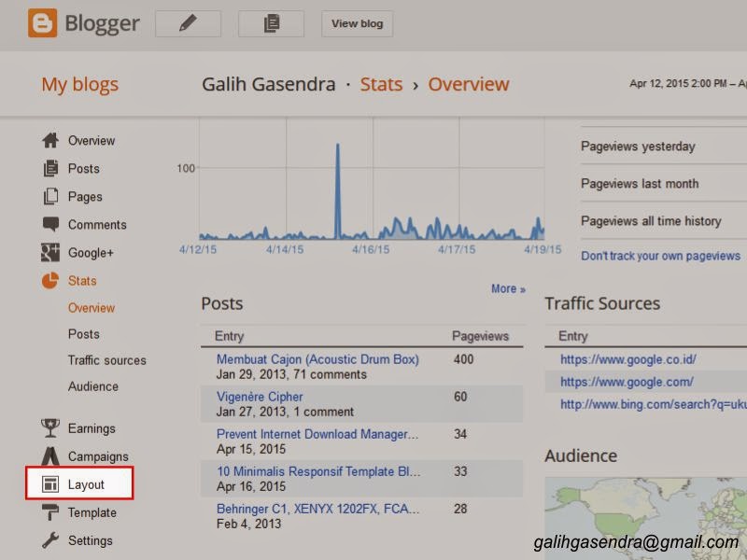Click the orange Blogger logo icon
The width and height of the screenshot is (747, 560).
(x=41, y=23)
